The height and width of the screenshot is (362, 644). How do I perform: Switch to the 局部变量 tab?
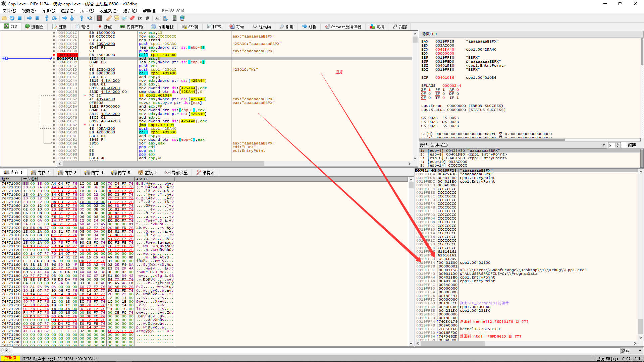pos(176,173)
